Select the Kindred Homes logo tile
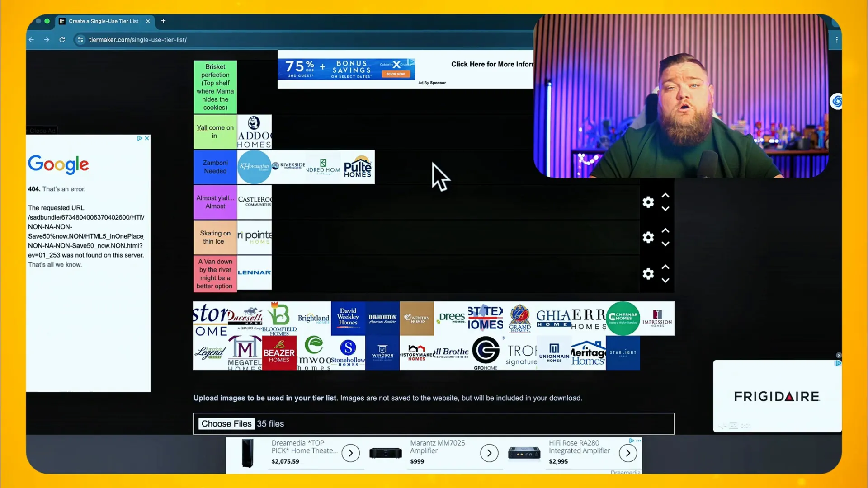This screenshot has height=488, width=868. tap(323, 167)
